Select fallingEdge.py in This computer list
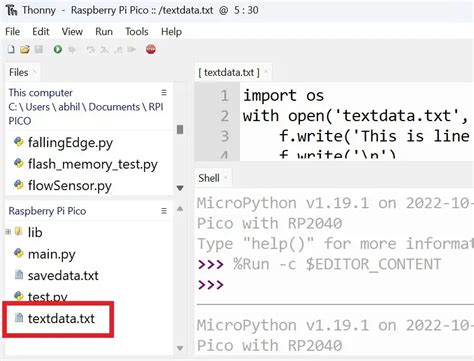Screen dimensions: 474x361 [x=70, y=143]
